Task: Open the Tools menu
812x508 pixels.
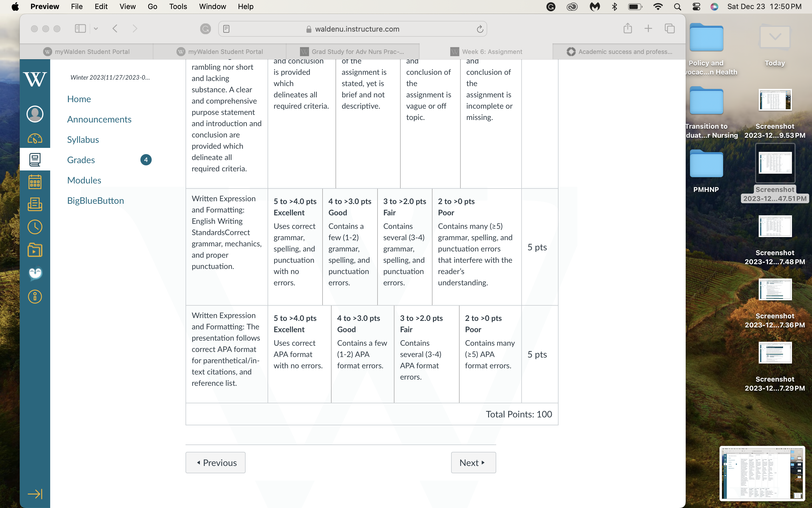Action: click(178, 7)
